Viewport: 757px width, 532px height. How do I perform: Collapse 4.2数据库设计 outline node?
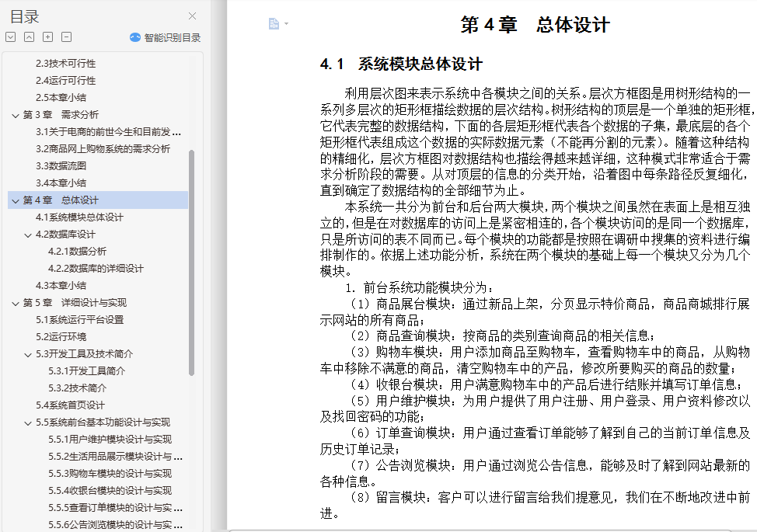[28, 235]
